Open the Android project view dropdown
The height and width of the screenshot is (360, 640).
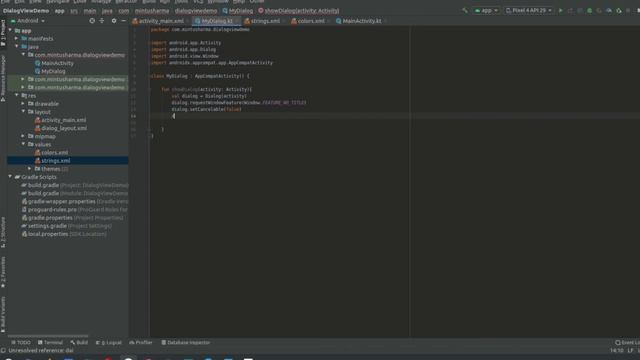point(28,21)
